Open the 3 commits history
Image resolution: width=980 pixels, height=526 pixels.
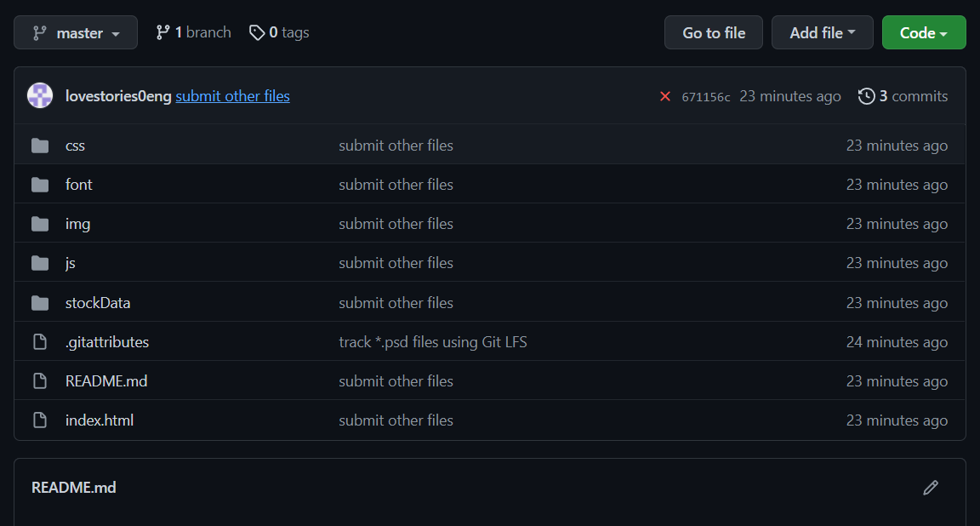pyautogui.click(x=903, y=96)
